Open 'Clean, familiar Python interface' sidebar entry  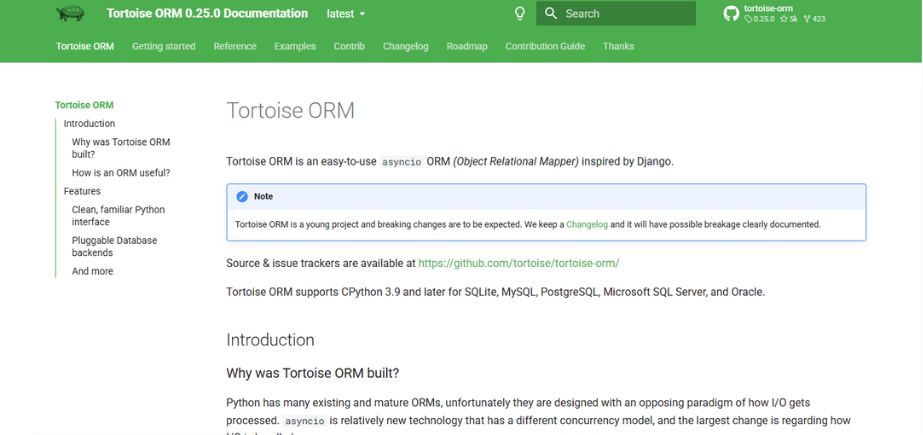pyautogui.click(x=118, y=216)
